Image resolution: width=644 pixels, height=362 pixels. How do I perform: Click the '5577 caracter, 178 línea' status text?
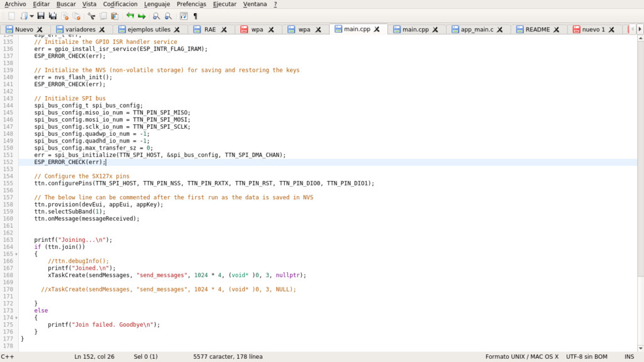tap(228, 357)
